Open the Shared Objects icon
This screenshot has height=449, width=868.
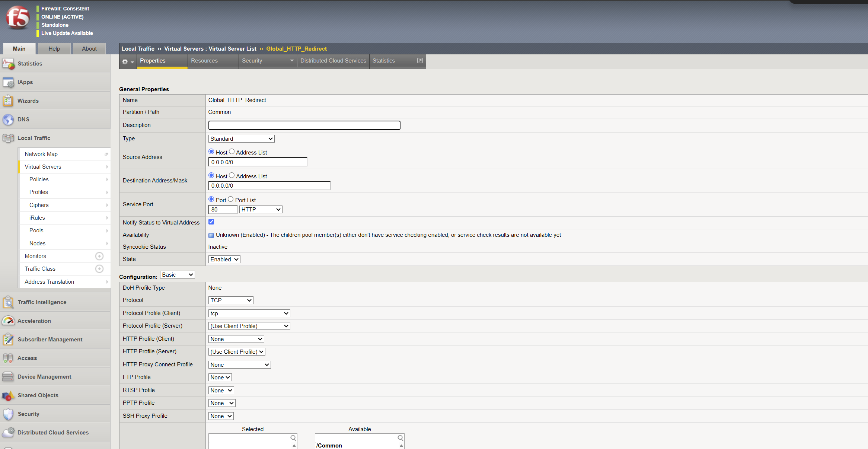pos(8,395)
